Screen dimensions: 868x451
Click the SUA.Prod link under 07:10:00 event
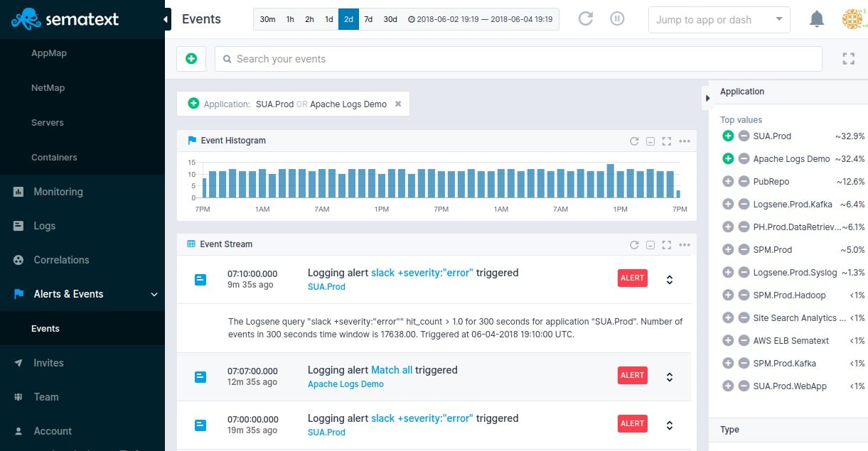tap(326, 287)
